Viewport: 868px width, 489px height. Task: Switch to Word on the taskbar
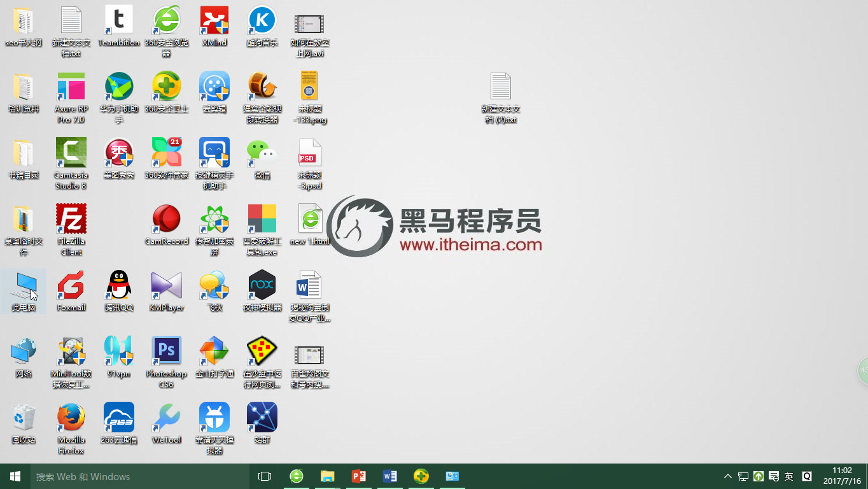pyautogui.click(x=389, y=476)
